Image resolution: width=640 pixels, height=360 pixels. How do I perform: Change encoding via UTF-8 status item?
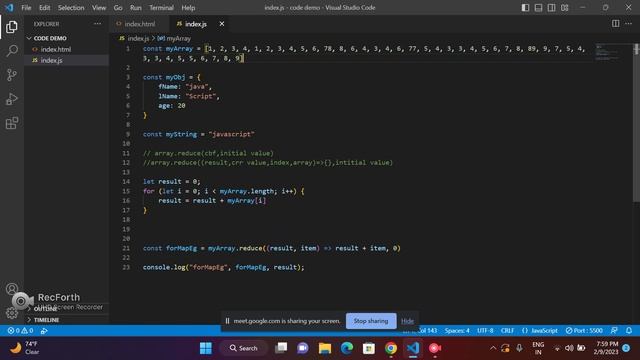coord(485,330)
